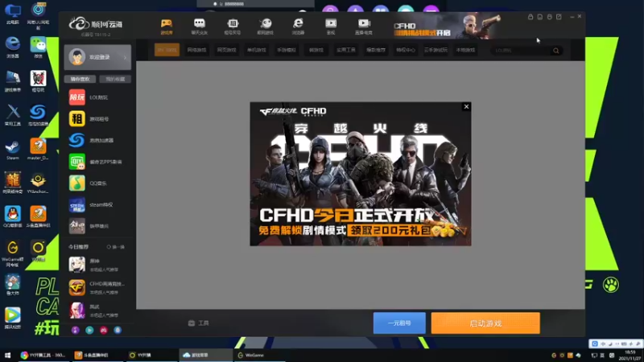Image resolution: width=644 pixels, height=362 pixels.
Task: Open the browser e icon in top toolbar
Action: click(x=298, y=27)
